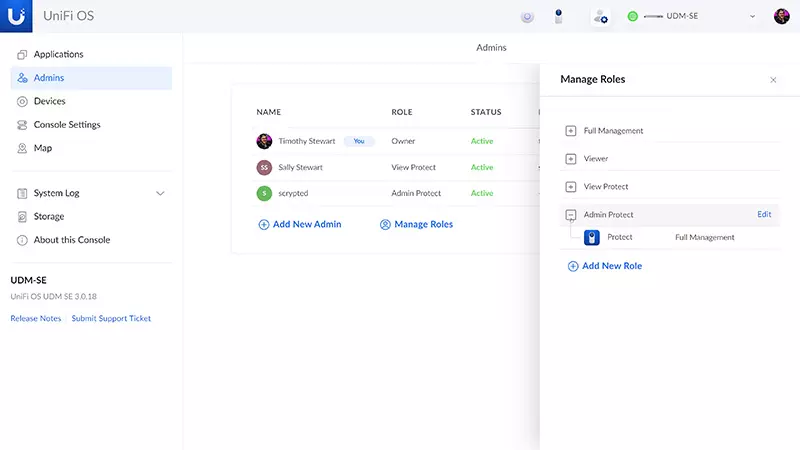Click Active status for Timothy Stewart
Image resolution: width=800 pixels, height=450 pixels.
[x=482, y=141]
